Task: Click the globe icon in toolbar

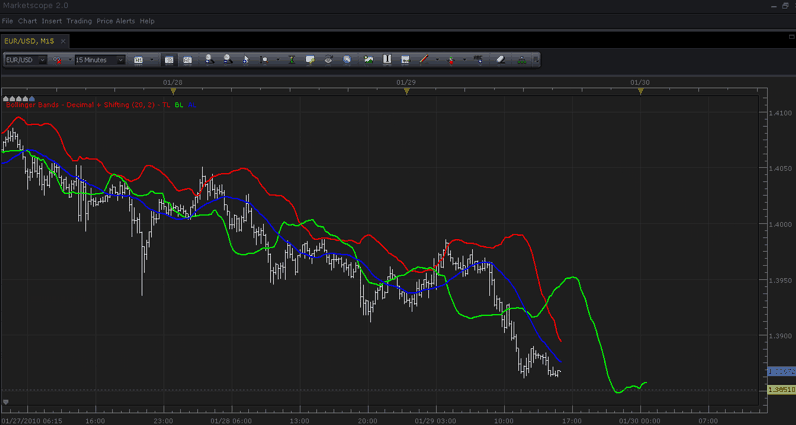Action: (347, 60)
